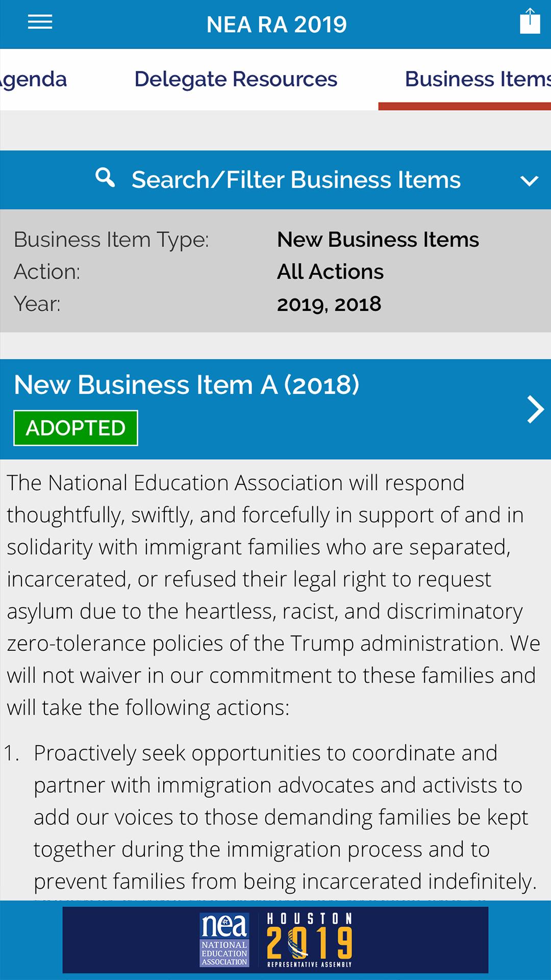Expand the Search/Filter chevron arrow
This screenshot has height=980, width=551.
(529, 181)
